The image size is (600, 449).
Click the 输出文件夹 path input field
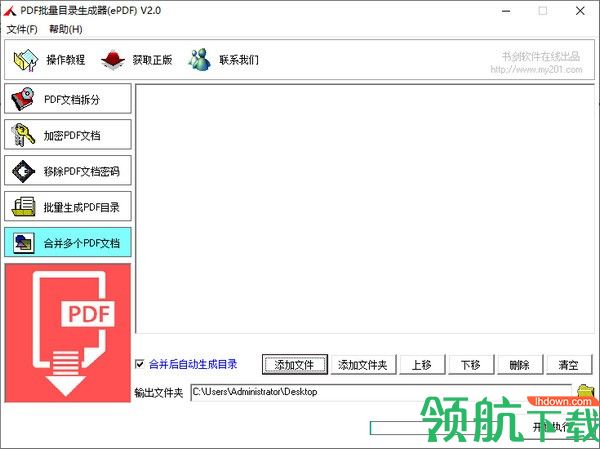click(381, 392)
